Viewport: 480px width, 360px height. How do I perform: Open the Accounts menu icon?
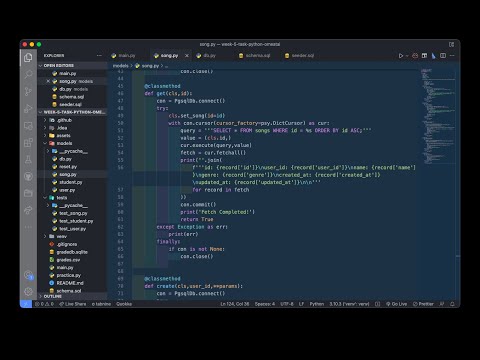point(28,275)
